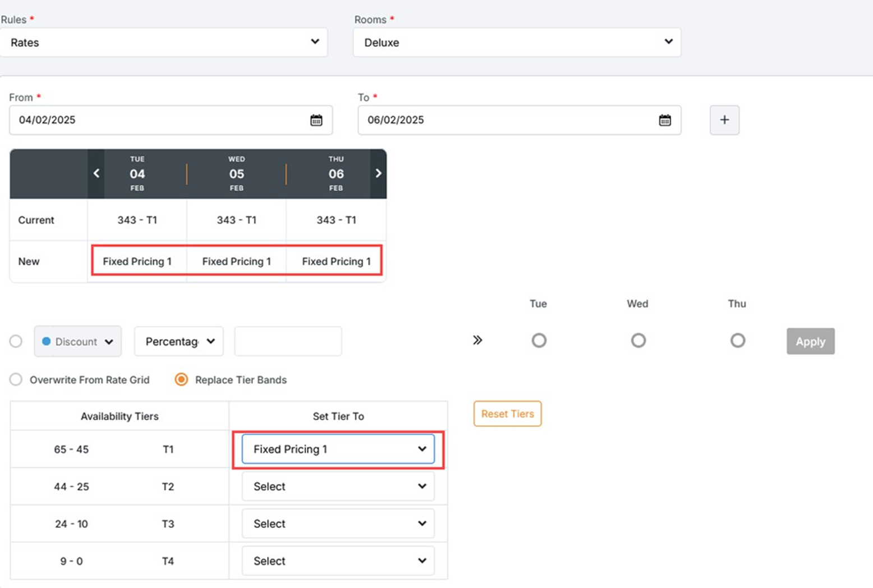Click the plus icon to add date range

point(724,120)
